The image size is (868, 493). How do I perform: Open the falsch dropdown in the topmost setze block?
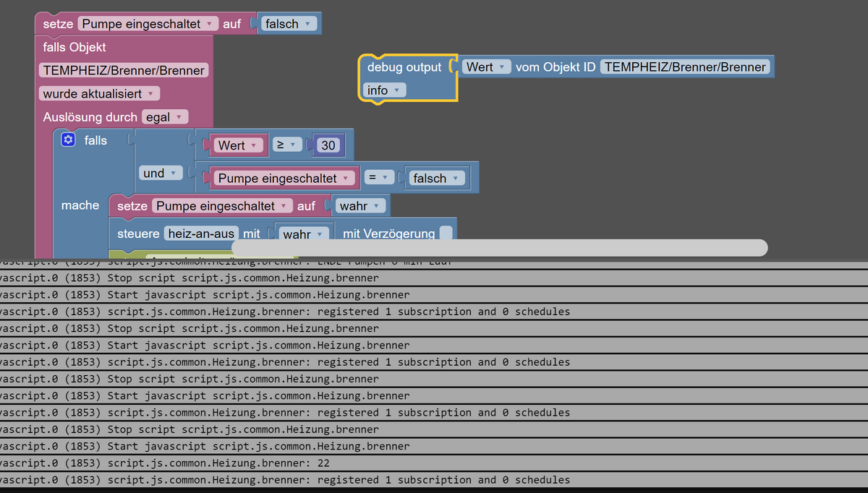click(x=289, y=24)
